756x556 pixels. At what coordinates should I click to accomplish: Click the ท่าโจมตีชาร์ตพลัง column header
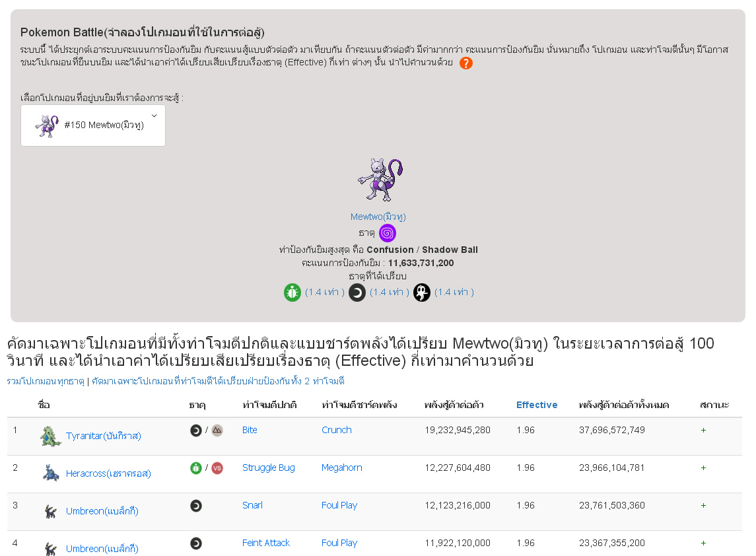(359, 405)
